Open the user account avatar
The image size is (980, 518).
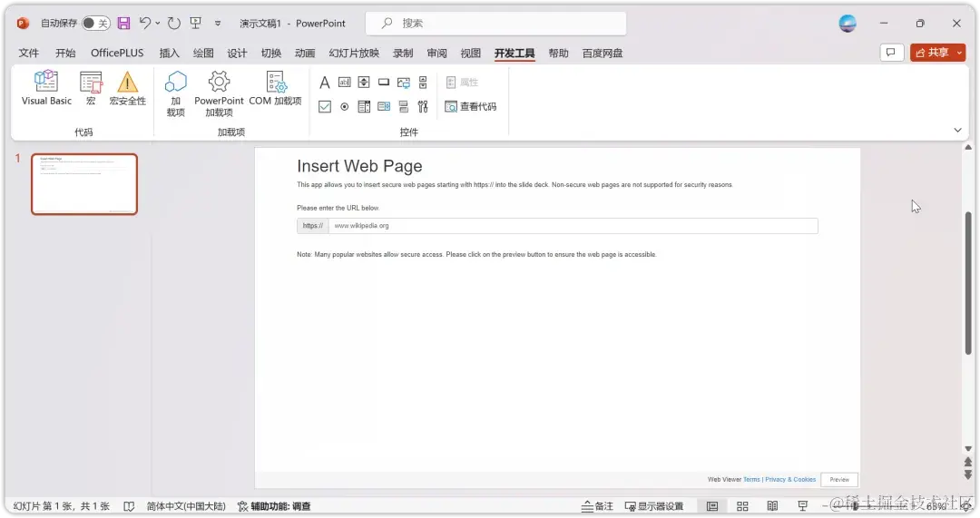[x=848, y=23]
